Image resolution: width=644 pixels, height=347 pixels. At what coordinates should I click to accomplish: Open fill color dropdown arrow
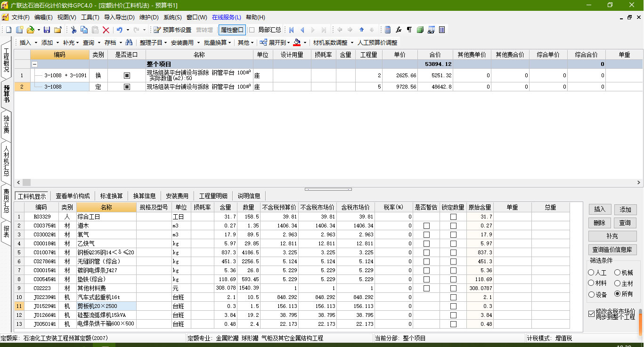pyautogui.click(x=305, y=43)
